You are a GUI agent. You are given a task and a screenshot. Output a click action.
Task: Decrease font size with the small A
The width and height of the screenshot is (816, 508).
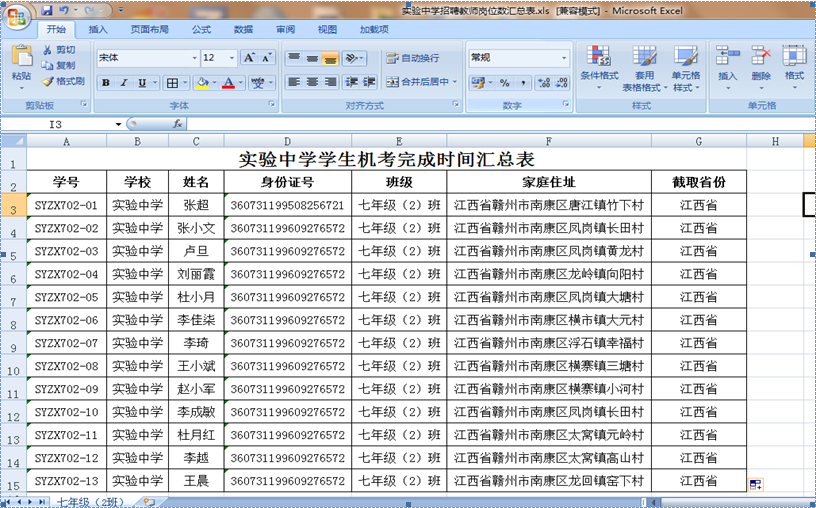(266, 58)
